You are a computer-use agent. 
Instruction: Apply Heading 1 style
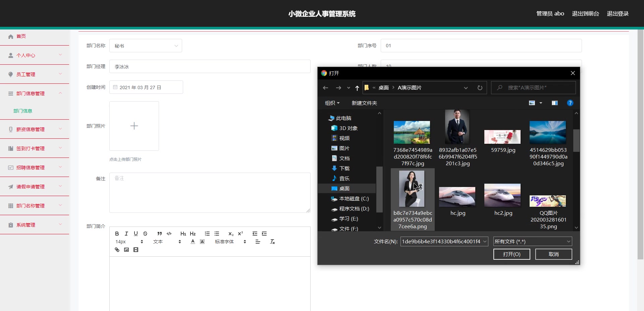coord(183,234)
